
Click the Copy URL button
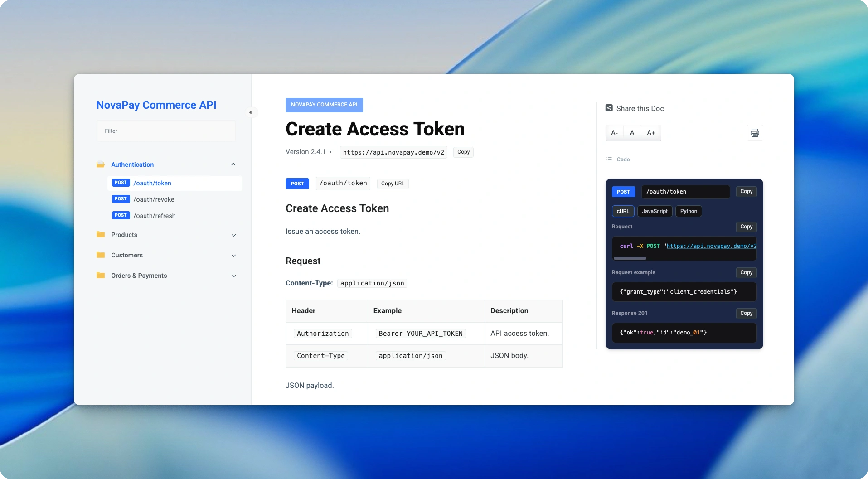393,184
